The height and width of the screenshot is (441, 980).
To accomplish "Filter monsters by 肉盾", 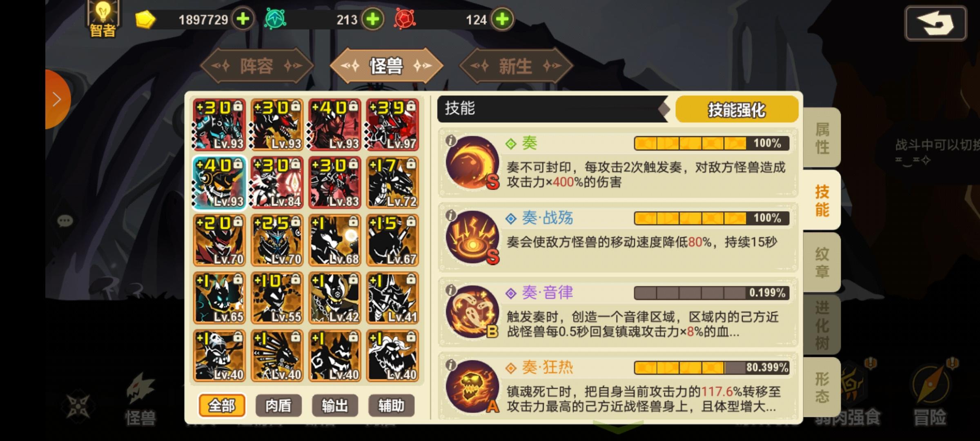I will point(278,405).
